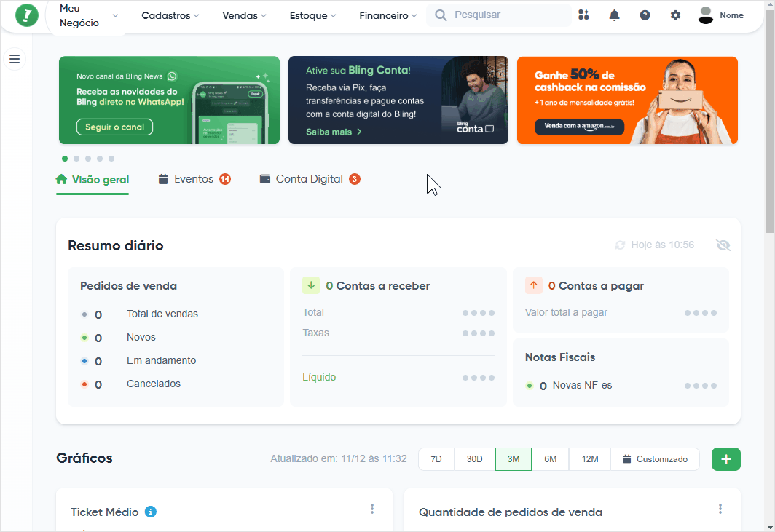Open the settings gear icon
775x532 pixels.
675,15
